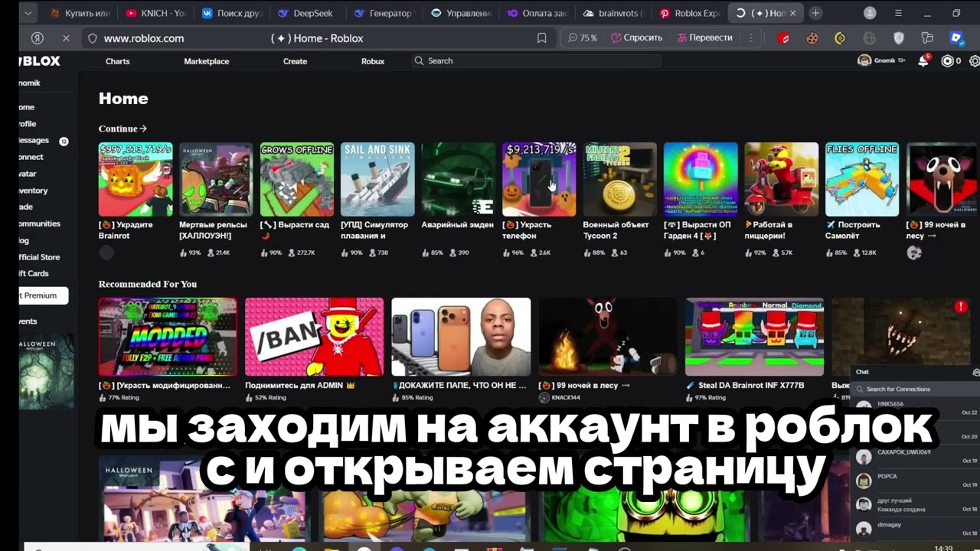The width and height of the screenshot is (980, 551).
Task: Switch to the brainvrots tab
Action: [x=613, y=13]
